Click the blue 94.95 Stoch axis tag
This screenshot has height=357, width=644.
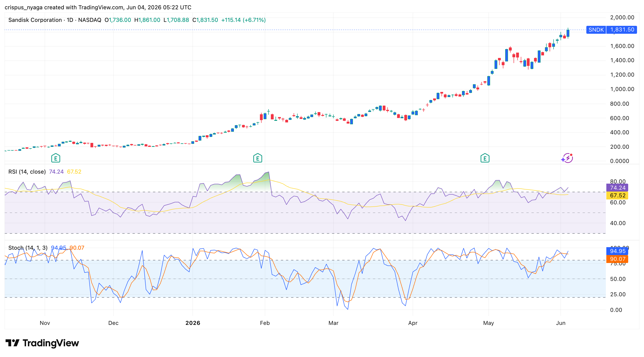pos(617,251)
